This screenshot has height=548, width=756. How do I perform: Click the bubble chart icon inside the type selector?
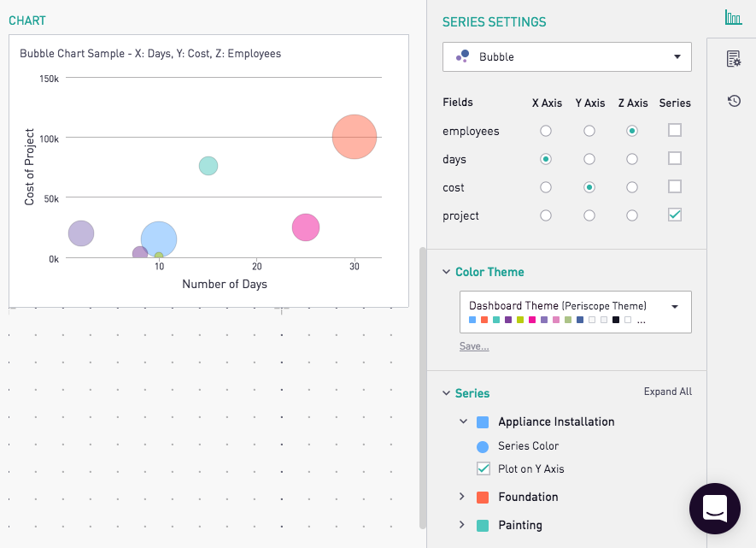coord(463,56)
